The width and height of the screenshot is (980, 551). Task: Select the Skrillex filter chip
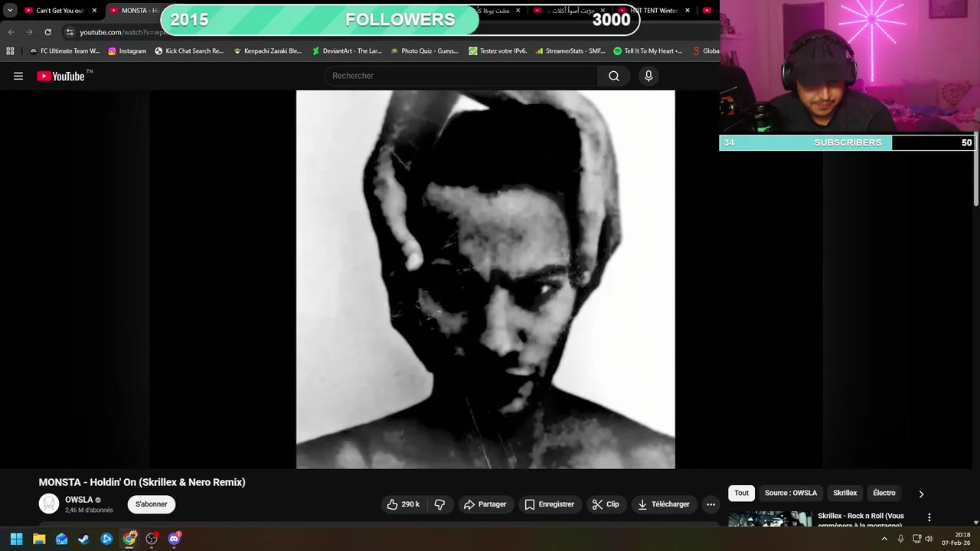point(845,493)
